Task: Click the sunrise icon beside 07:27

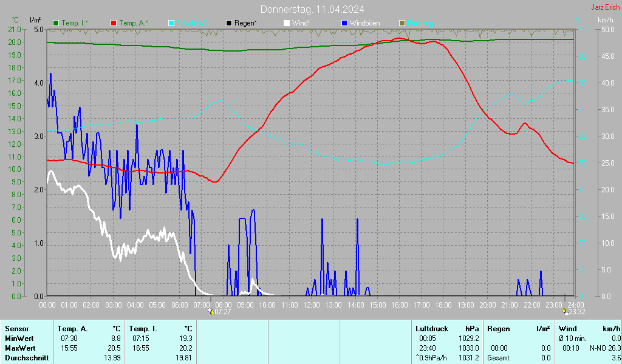Action: [211, 311]
